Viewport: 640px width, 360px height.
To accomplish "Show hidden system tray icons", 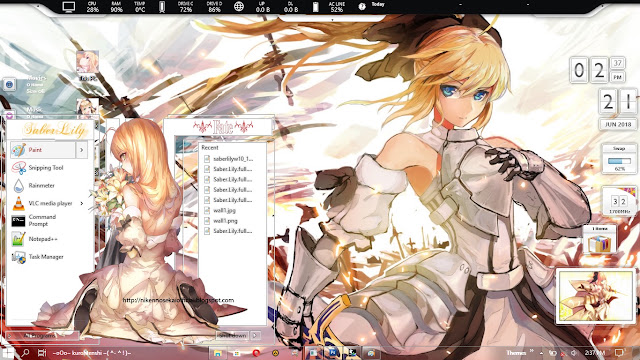I will point(541,353).
